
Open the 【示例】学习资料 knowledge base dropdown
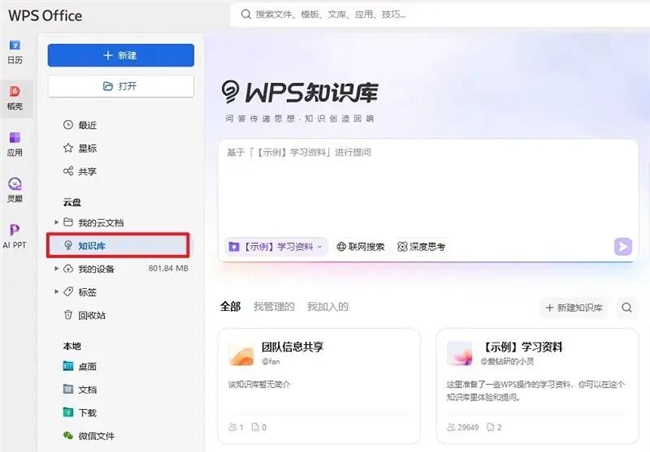pyautogui.click(x=277, y=246)
